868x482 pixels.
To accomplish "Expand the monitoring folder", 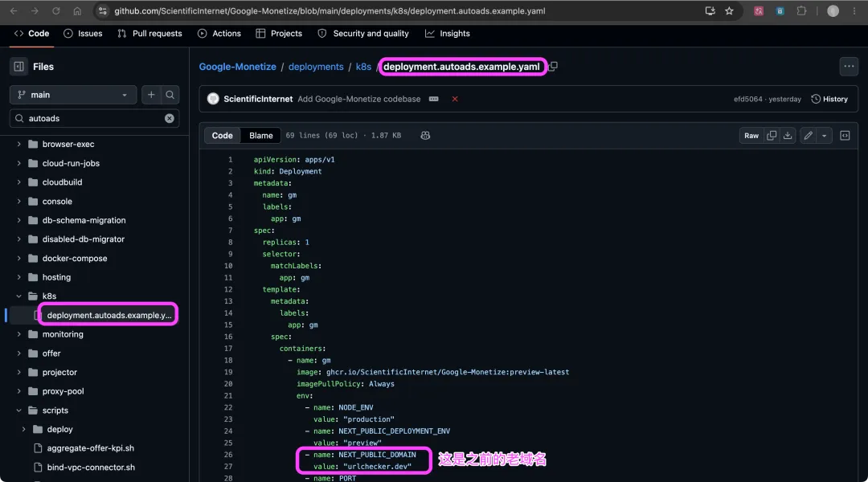I will pyautogui.click(x=18, y=334).
